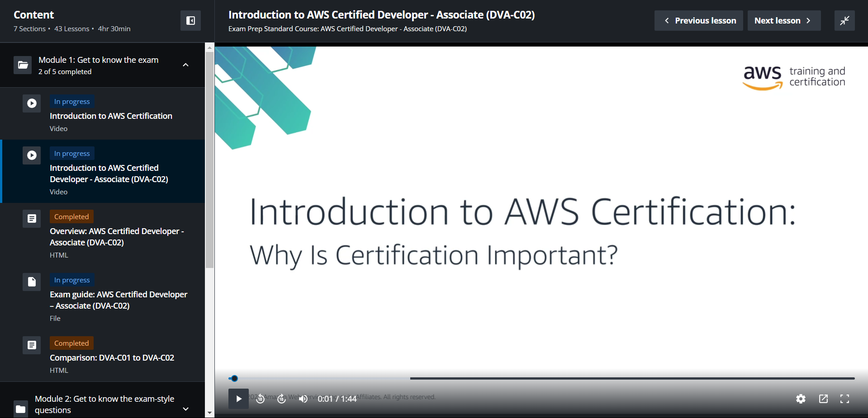
Task: Click the AWS training and certification logo
Action: (794, 77)
